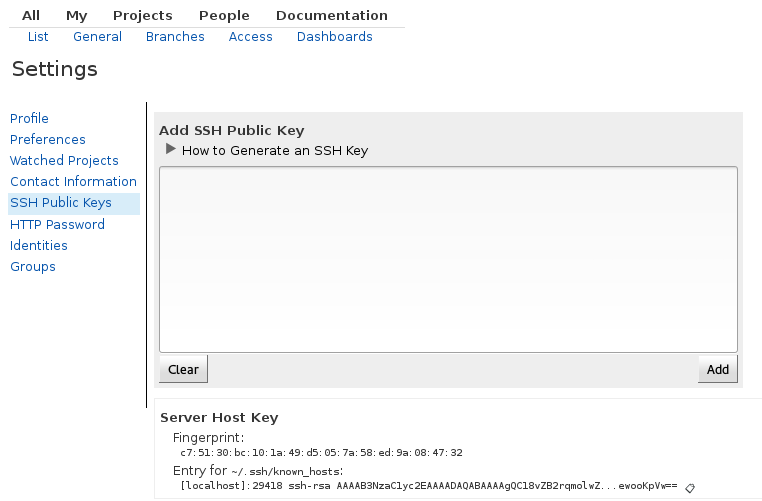The image size is (762, 501).
Task: Focus the SSH public key text area
Action: click(x=448, y=259)
